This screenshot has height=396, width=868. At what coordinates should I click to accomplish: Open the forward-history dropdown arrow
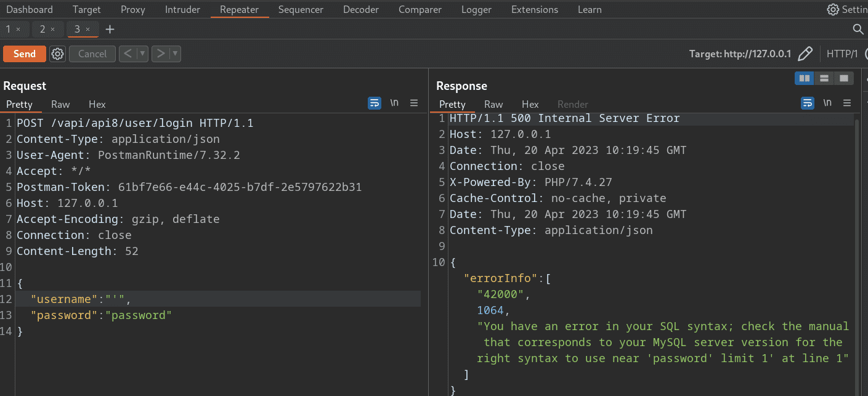(x=175, y=54)
